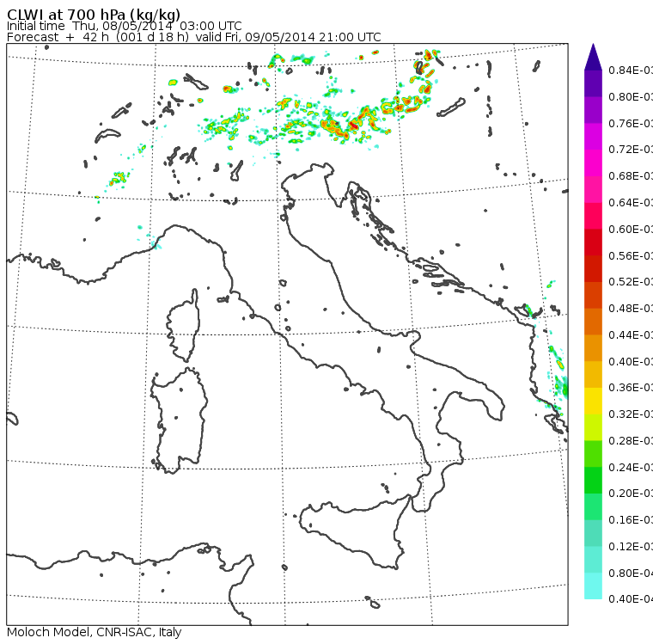Click the 0.72E-03 colorbar label
This screenshot has height=644, width=653.
[631, 150]
